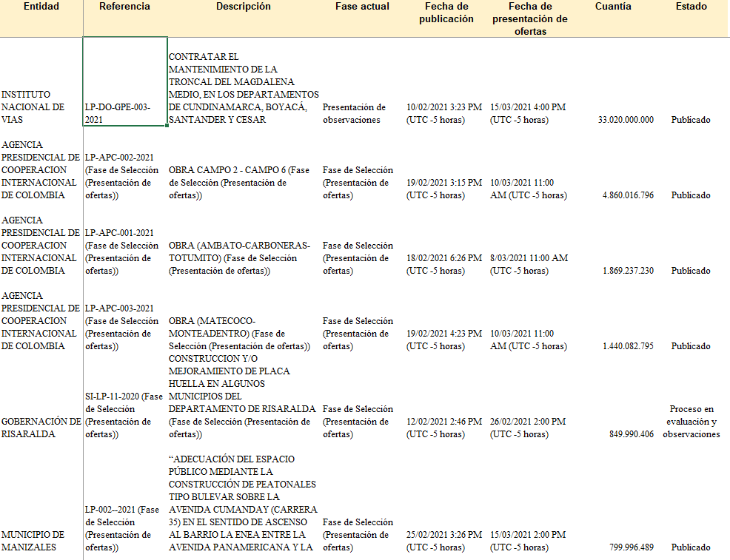Select the Descripción column header

click(x=243, y=7)
